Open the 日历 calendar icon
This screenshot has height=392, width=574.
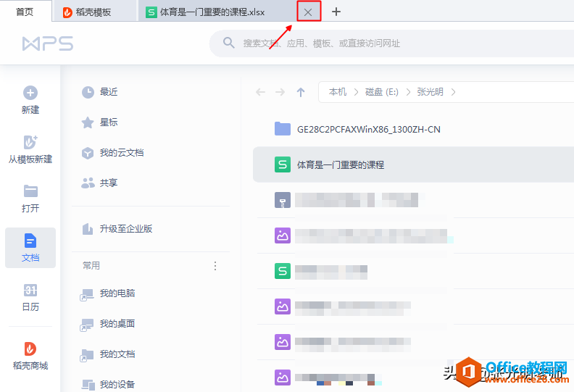(30, 291)
